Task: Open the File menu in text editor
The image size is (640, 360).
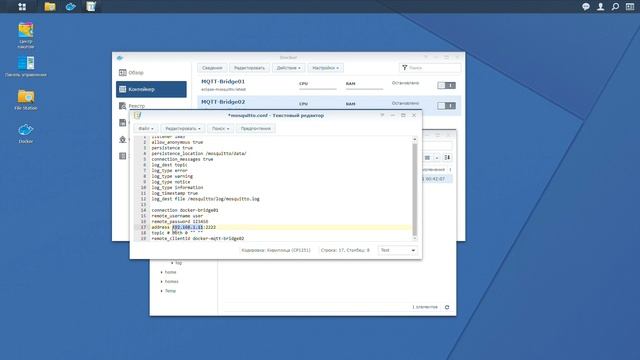Action: [146, 129]
